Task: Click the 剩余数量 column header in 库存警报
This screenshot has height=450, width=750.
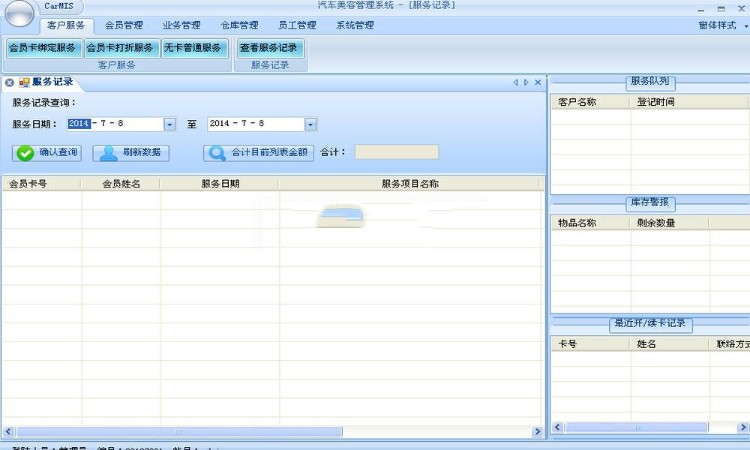Action: [x=670, y=223]
